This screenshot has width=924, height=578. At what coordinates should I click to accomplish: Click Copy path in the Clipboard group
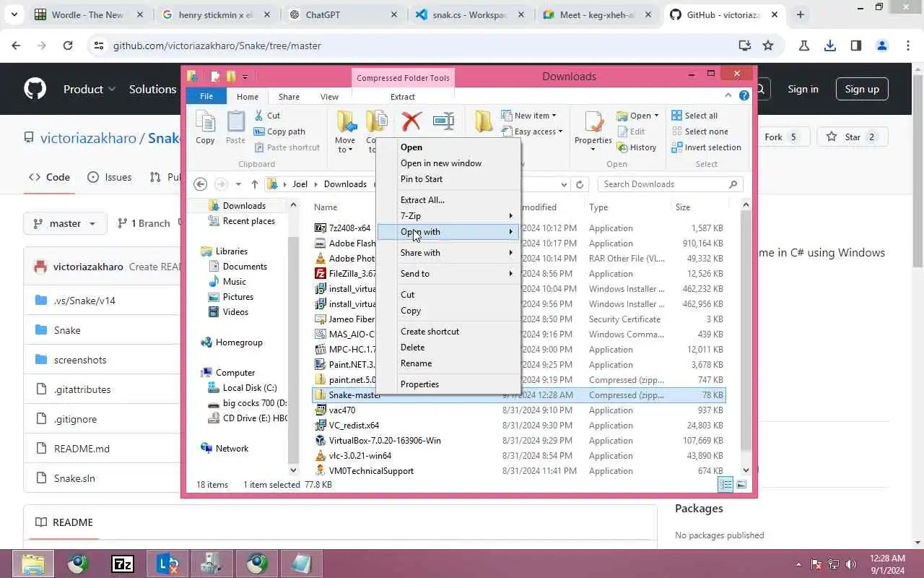coord(279,131)
